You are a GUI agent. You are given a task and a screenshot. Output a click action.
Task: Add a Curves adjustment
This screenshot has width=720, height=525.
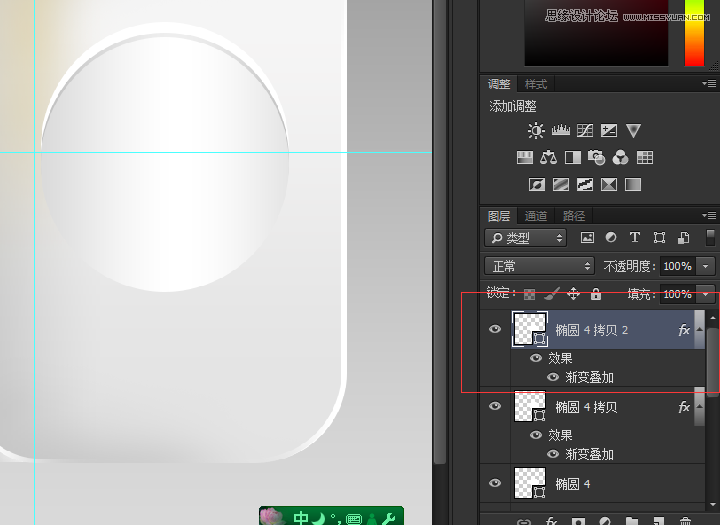point(585,130)
